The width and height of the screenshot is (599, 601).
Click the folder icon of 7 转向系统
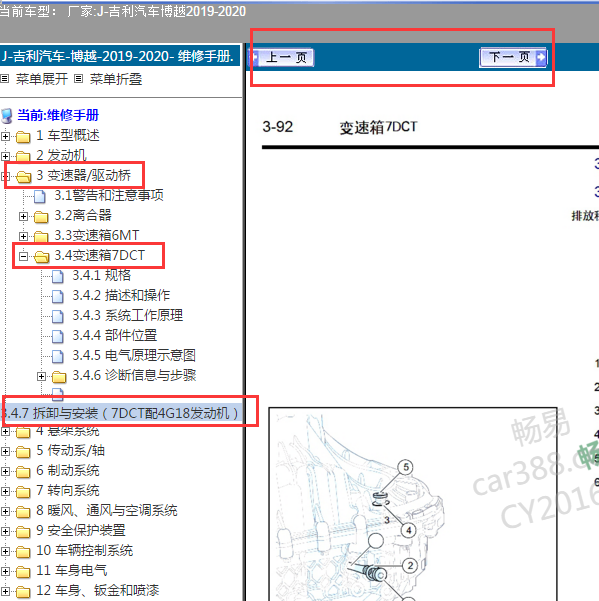[x=23, y=492]
